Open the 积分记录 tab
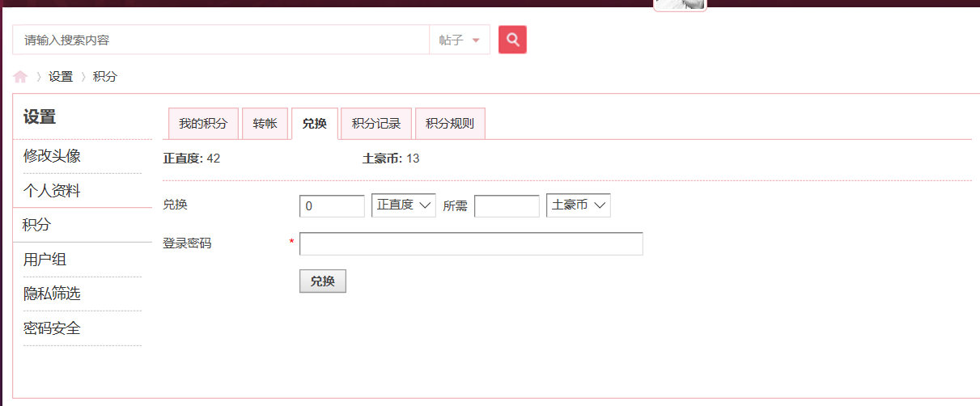This screenshot has width=980, height=406. [376, 124]
